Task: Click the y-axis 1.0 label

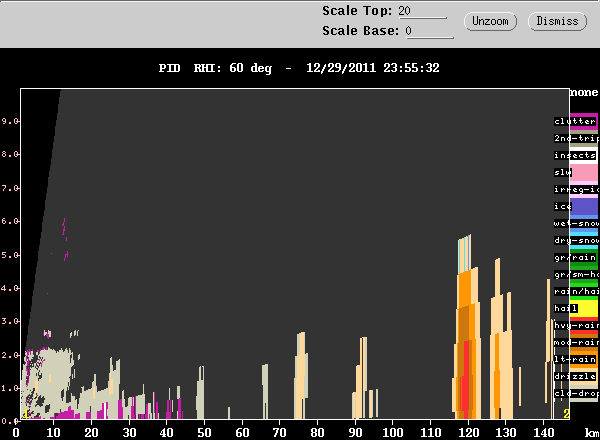Action: coord(10,388)
